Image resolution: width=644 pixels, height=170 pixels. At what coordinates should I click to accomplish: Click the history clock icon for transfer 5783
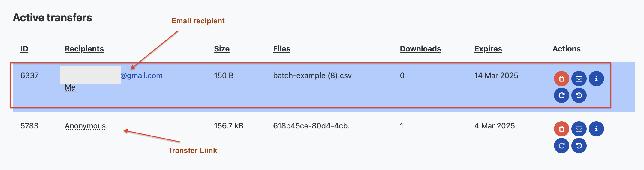[579, 146]
